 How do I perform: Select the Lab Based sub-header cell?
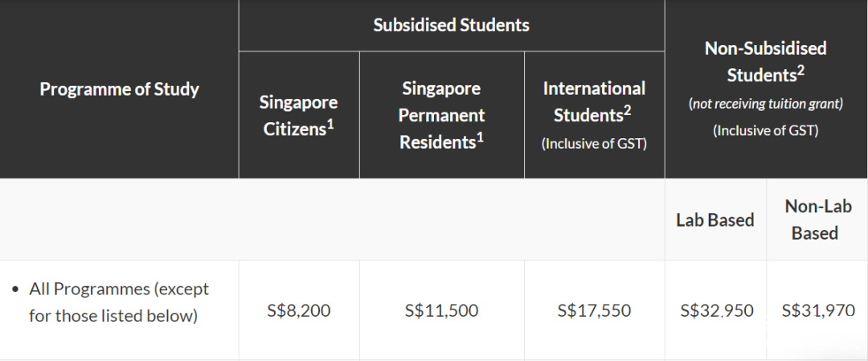[715, 220]
